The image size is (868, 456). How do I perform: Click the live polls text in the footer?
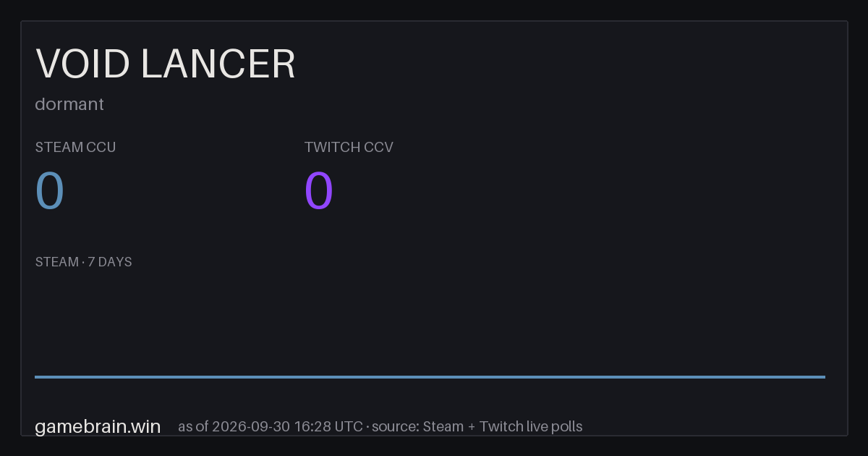pos(555,426)
